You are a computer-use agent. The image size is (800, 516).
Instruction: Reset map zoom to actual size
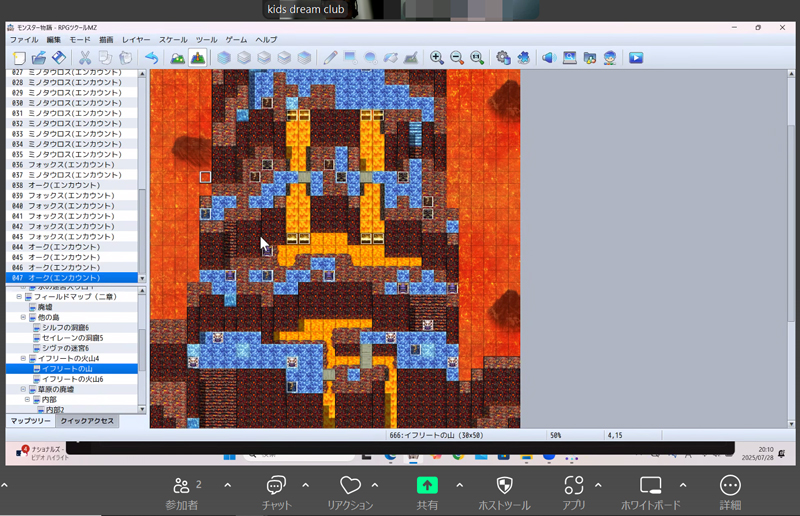tap(477, 58)
